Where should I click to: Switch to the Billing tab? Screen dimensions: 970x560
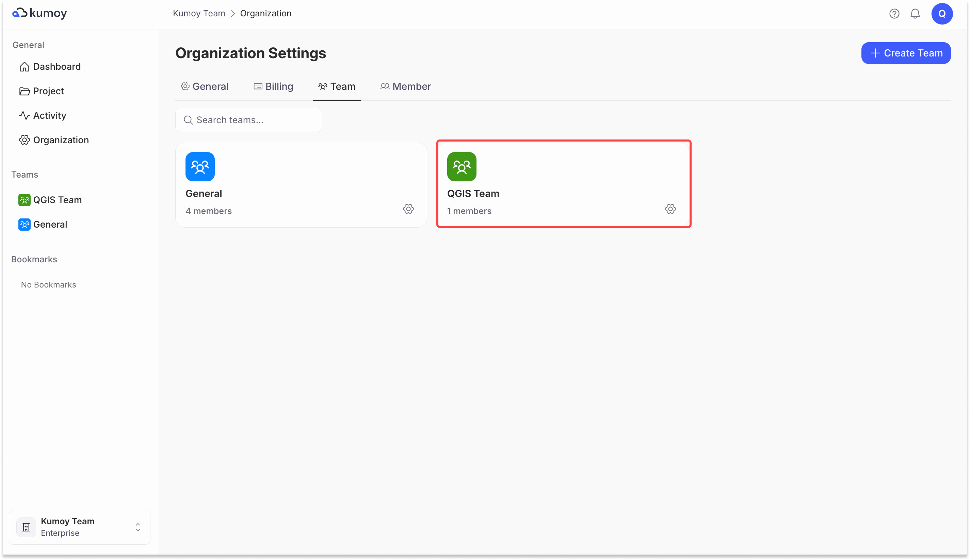pos(273,86)
